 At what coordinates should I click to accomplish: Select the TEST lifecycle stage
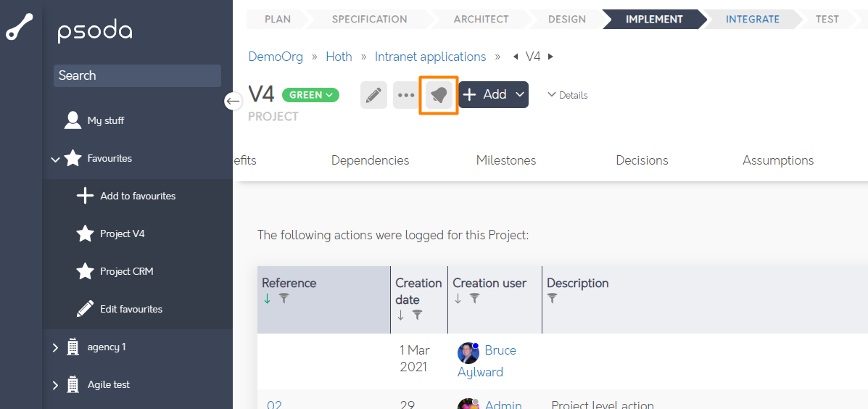tap(827, 20)
